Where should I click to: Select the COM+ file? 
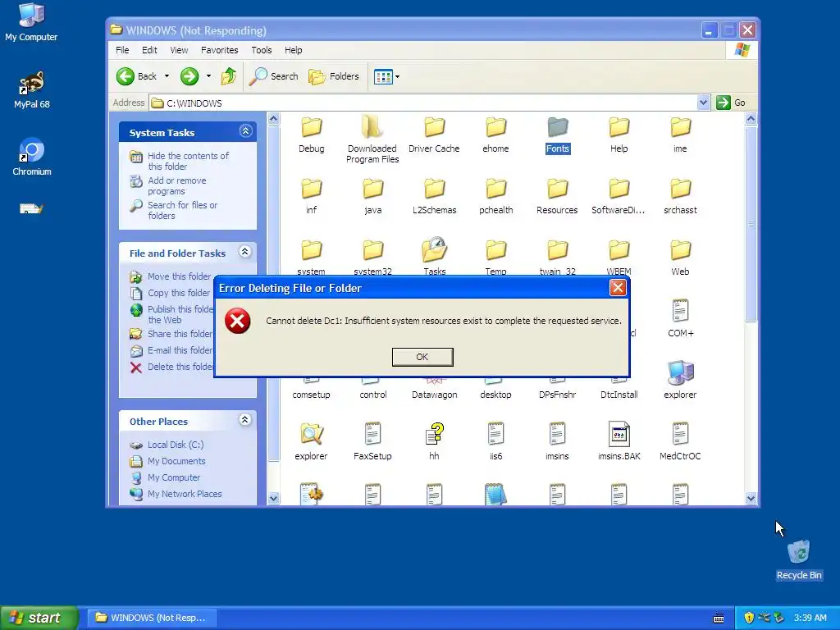(x=680, y=319)
